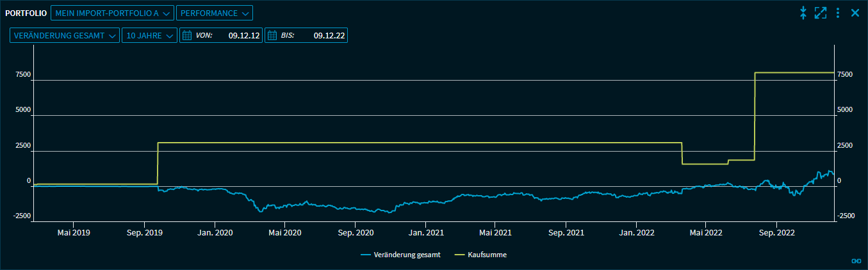The image size is (868, 270).
Task: Expand the Performance view dropdown
Action: [x=214, y=13]
